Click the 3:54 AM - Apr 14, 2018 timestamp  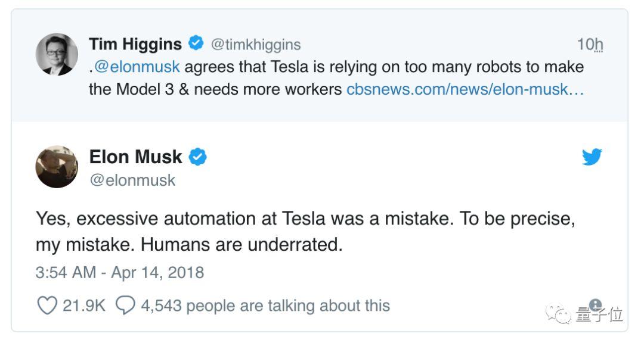point(120,273)
